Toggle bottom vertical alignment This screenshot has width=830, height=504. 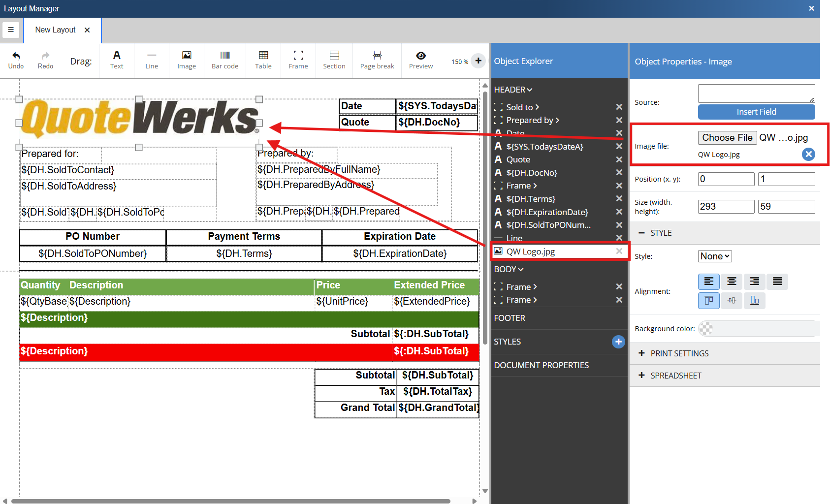pyautogui.click(x=754, y=300)
